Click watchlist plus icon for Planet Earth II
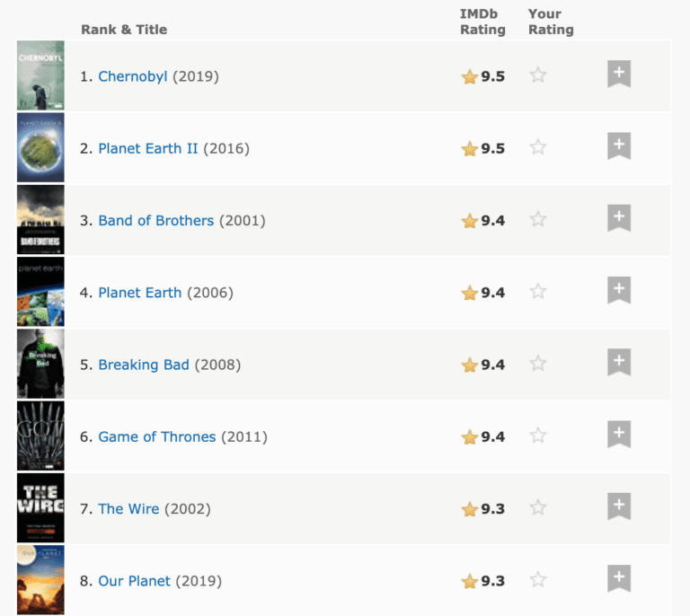This screenshot has width=690, height=616. tap(619, 146)
